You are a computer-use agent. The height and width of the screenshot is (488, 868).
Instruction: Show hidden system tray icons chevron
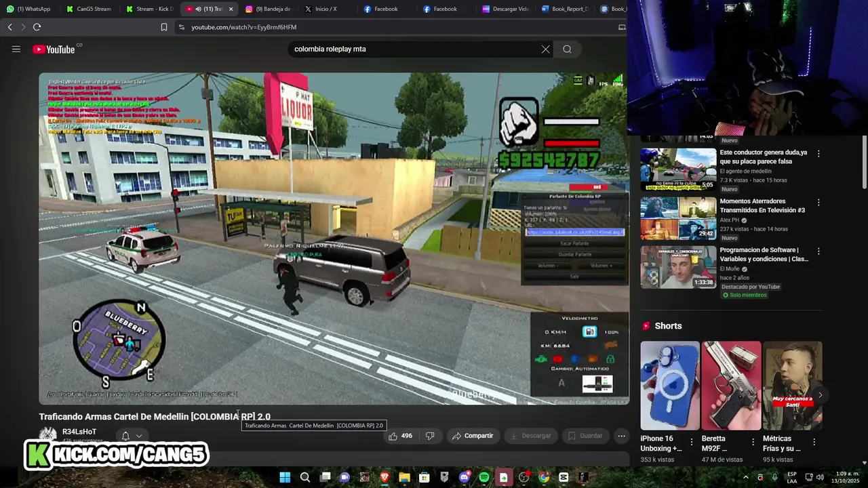coord(745,477)
